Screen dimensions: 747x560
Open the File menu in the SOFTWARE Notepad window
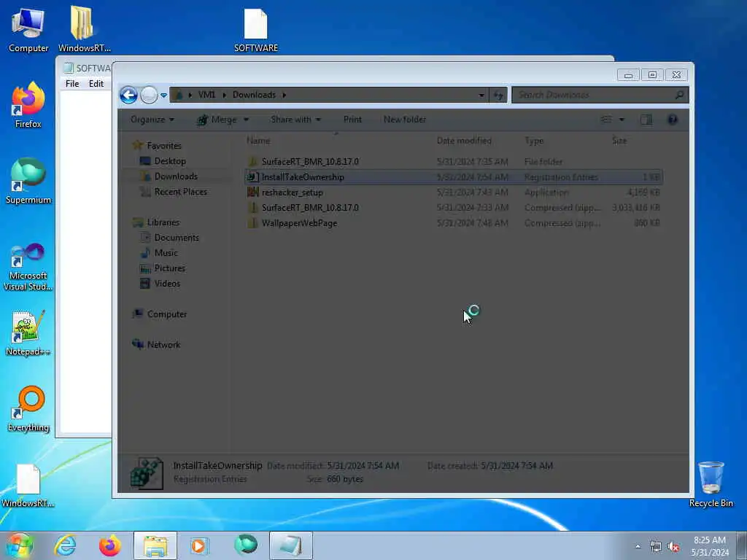(72, 84)
